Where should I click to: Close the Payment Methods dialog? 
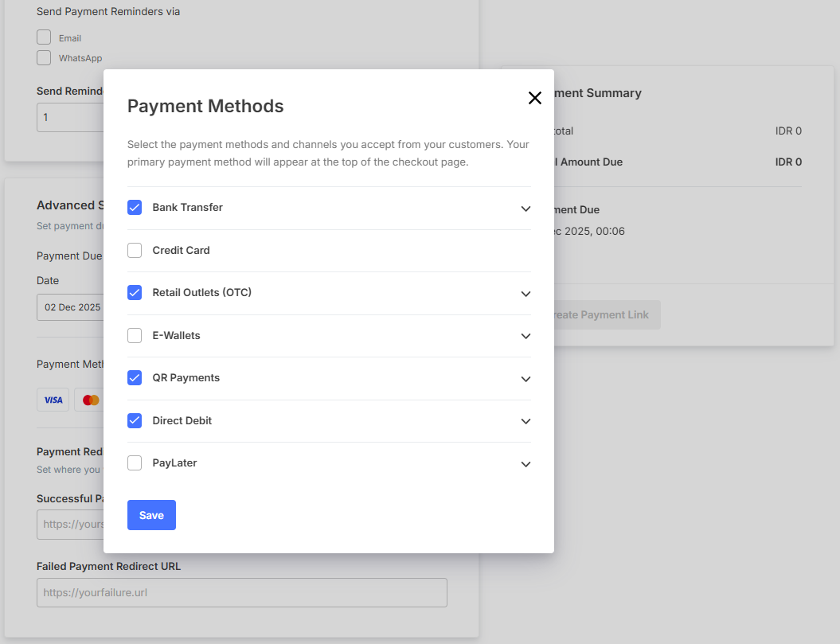pos(534,98)
